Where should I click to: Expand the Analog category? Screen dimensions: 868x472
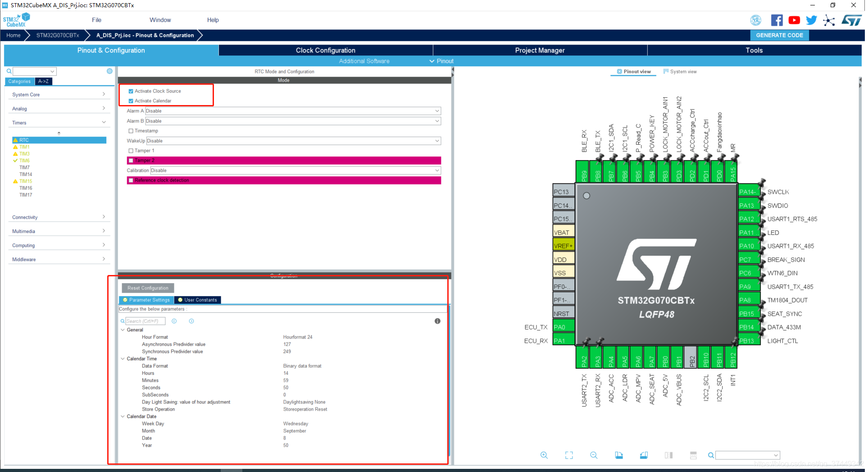pos(59,109)
